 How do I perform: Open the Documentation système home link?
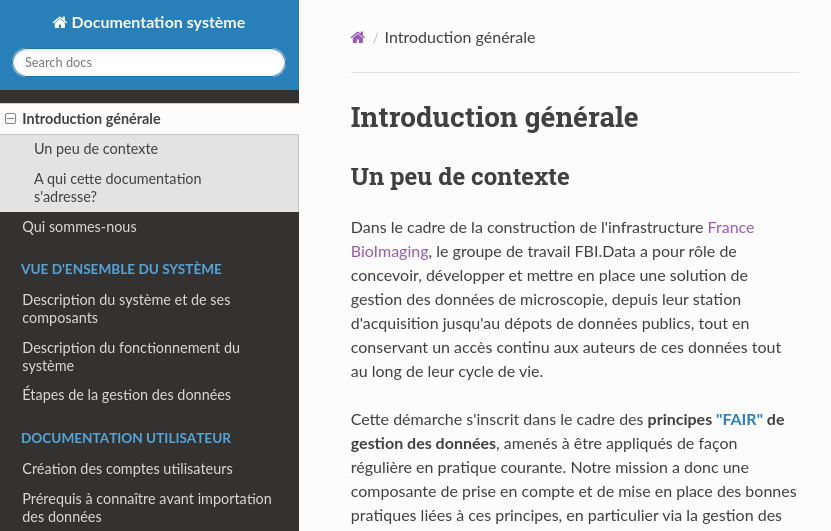click(x=157, y=23)
